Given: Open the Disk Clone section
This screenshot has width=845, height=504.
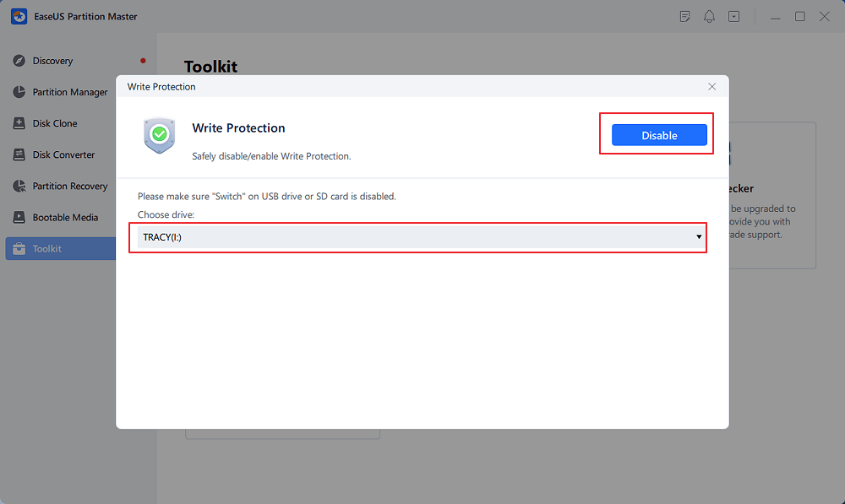Looking at the screenshot, I should coord(55,123).
